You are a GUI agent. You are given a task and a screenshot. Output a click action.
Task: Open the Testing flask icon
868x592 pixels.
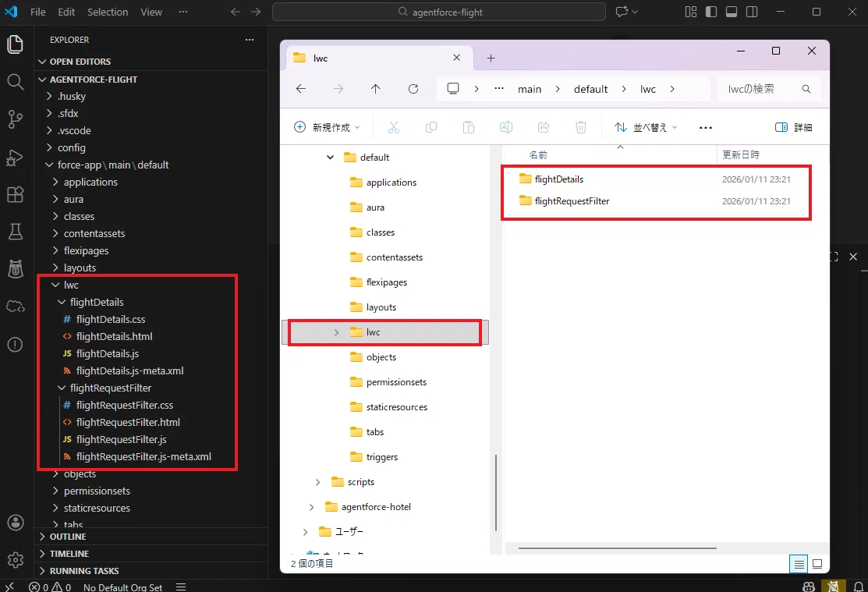click(15, 232)
